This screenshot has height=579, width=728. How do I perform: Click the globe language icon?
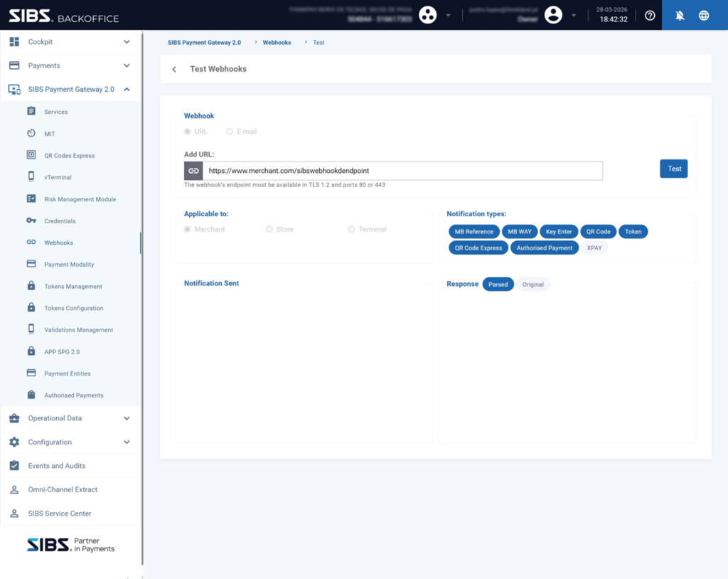coord(704,15)
